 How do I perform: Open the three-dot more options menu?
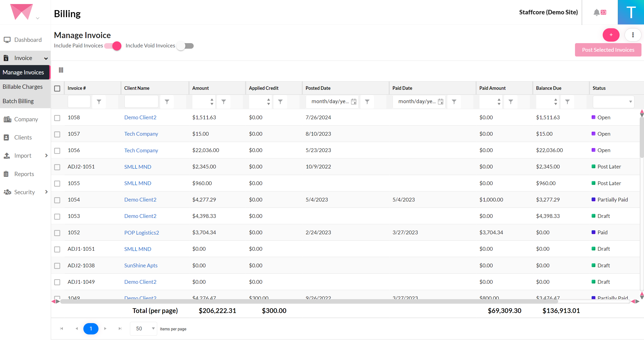pyautogui.click(x=633, y=35)
